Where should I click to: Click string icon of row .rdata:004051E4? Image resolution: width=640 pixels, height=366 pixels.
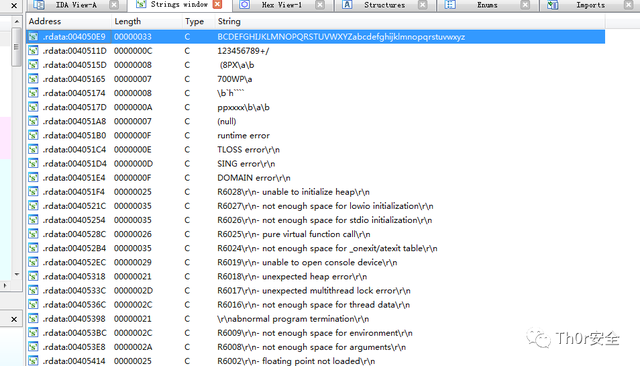tap(33, 178)
